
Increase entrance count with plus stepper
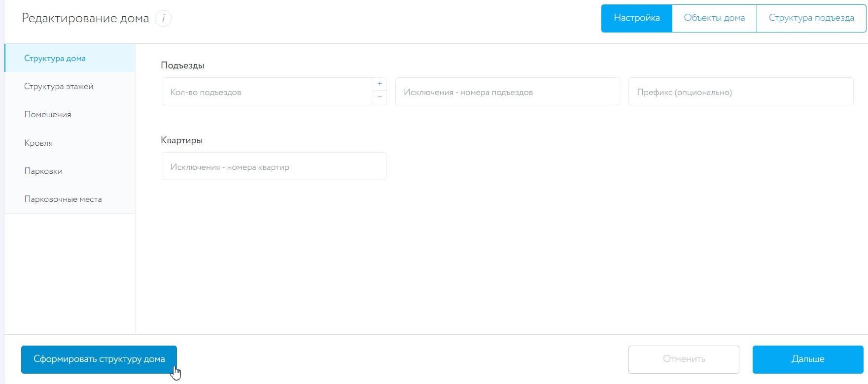[380, 84]
